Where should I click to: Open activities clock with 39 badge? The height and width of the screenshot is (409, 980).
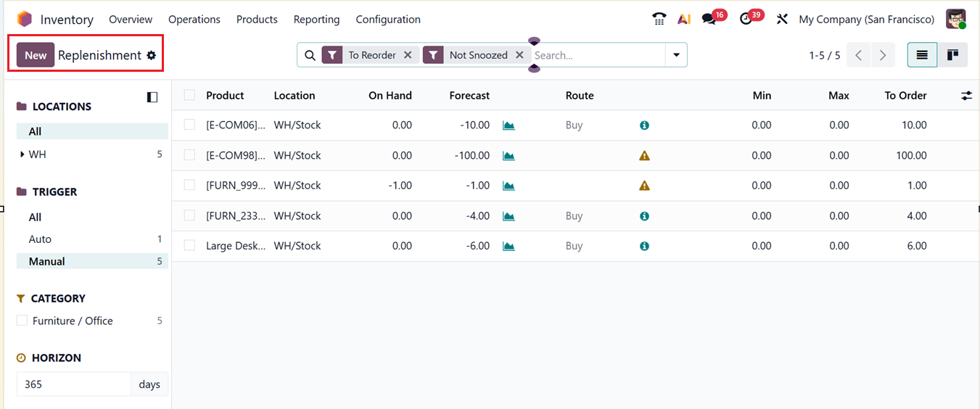pyautogui.click(x=746, y=20)
